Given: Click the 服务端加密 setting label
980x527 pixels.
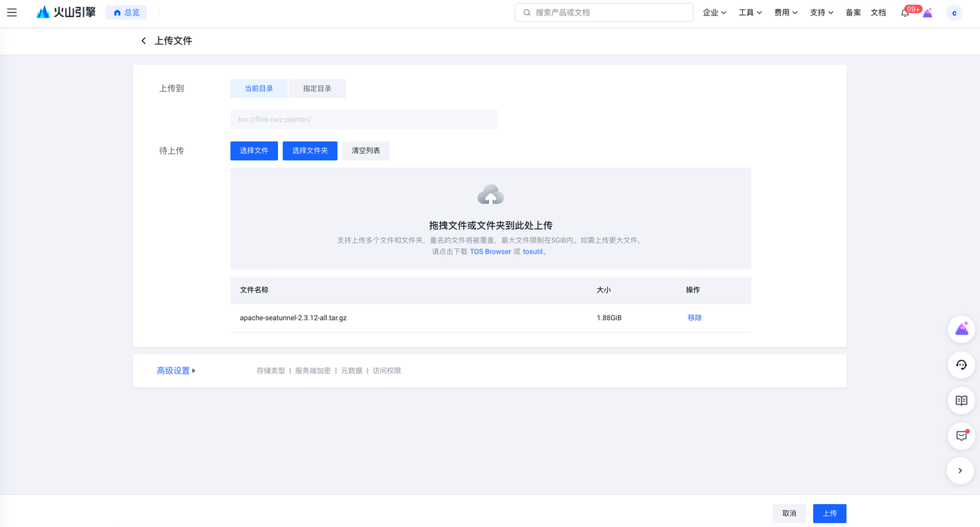Looking at the screenshot, I should coord(313,371).
